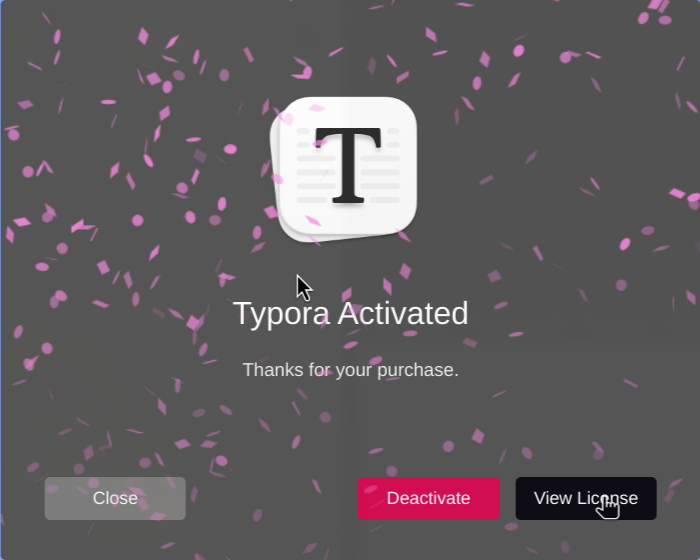700x560 pixels.
Task: Click the word 'purchase' in the subtitle
Action: pos(415,371)
